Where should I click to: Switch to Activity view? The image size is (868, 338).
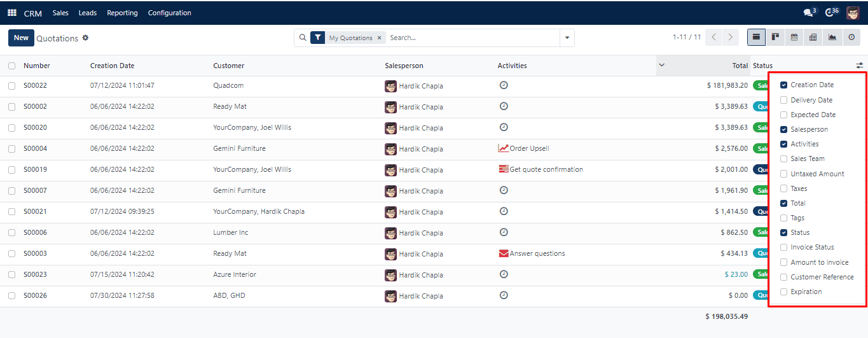851,38
